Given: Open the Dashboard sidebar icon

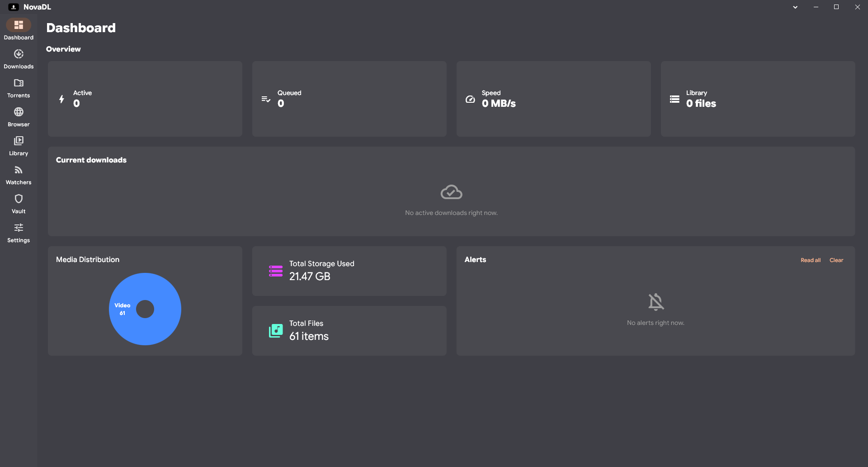Looking at the screenshot, I should click(19, 25).
